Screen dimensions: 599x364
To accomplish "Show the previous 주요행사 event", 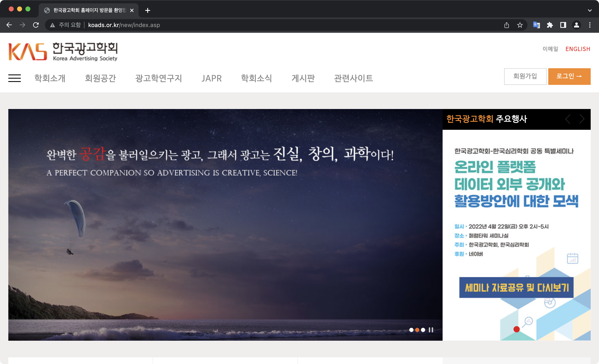I will tap(568, 119).
